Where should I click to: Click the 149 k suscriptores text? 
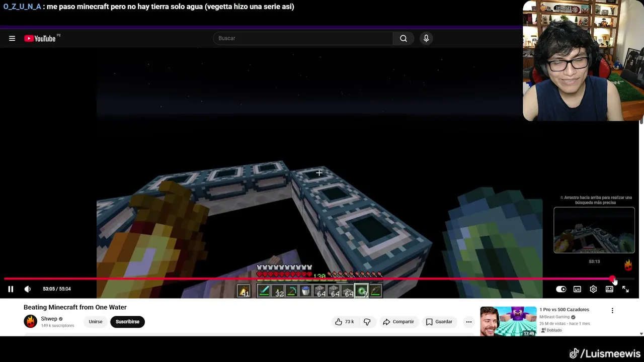pos(57,326)
